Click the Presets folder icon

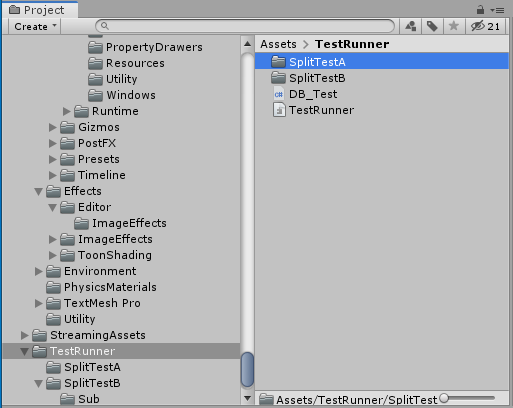[67, 159]
